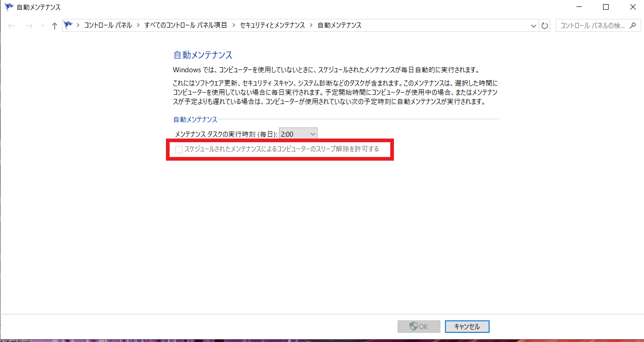Click the magnifier search icon
This screenshot has height=342, width=644.
pyautogui.click(x=633, y=26)
